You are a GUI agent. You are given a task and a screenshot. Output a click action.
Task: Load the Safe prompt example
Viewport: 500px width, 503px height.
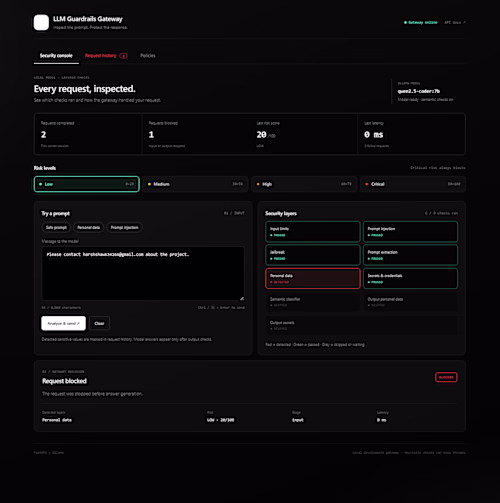tap(56, 227)
